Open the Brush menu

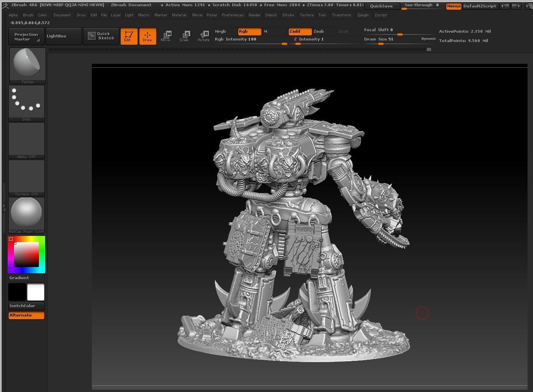[x=28, y=15]
